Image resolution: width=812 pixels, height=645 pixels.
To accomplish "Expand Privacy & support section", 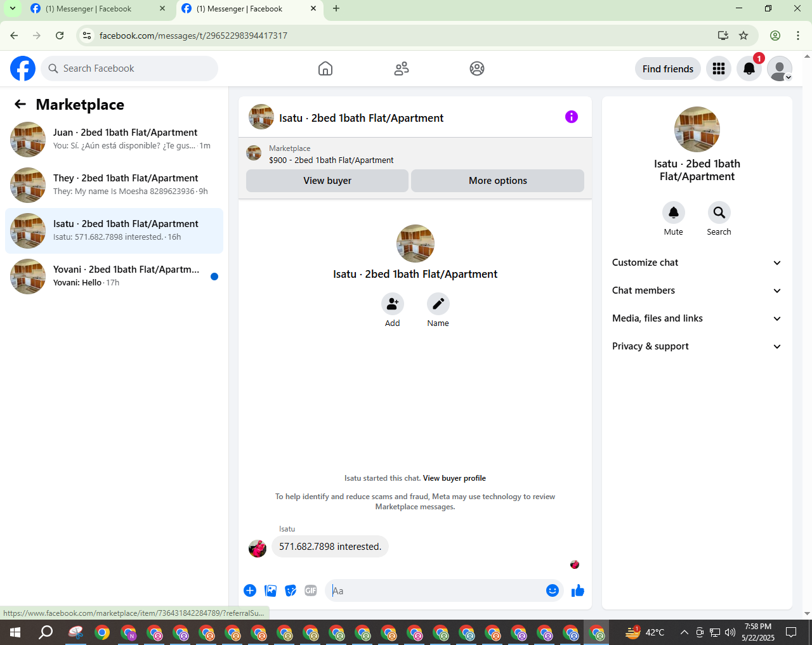I will pyautogui.click(x=697, y=346).
